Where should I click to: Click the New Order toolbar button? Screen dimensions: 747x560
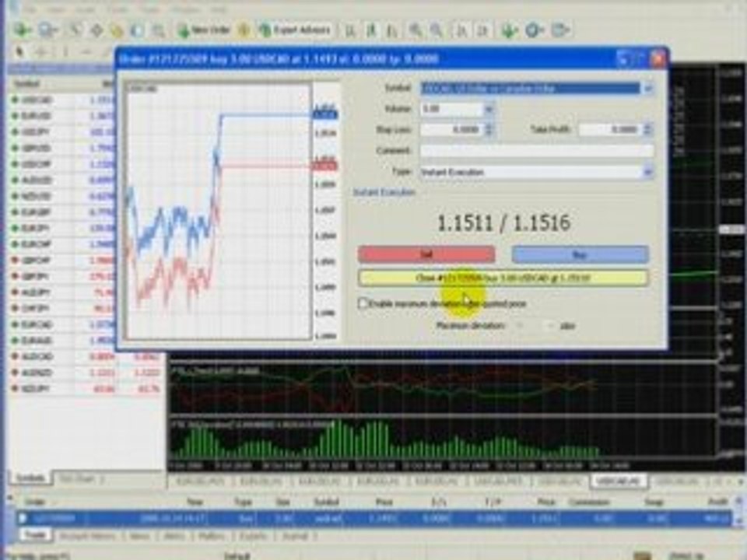point(204,30)
